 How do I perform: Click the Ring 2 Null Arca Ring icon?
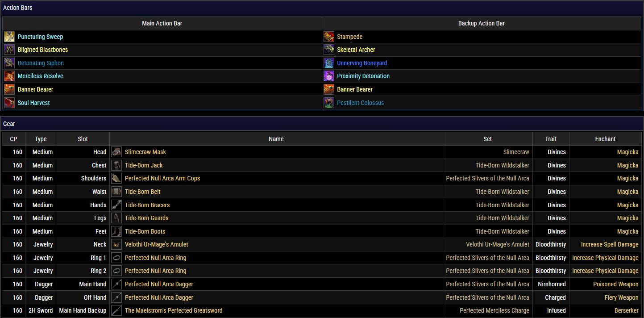tap(116, 271)
